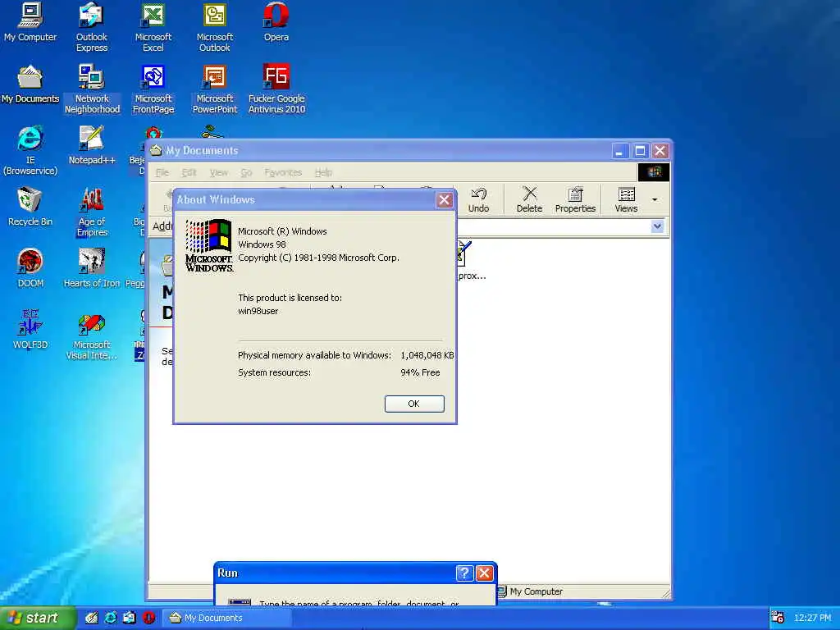Open the Edit menu in My Documents

click(189, 172)
